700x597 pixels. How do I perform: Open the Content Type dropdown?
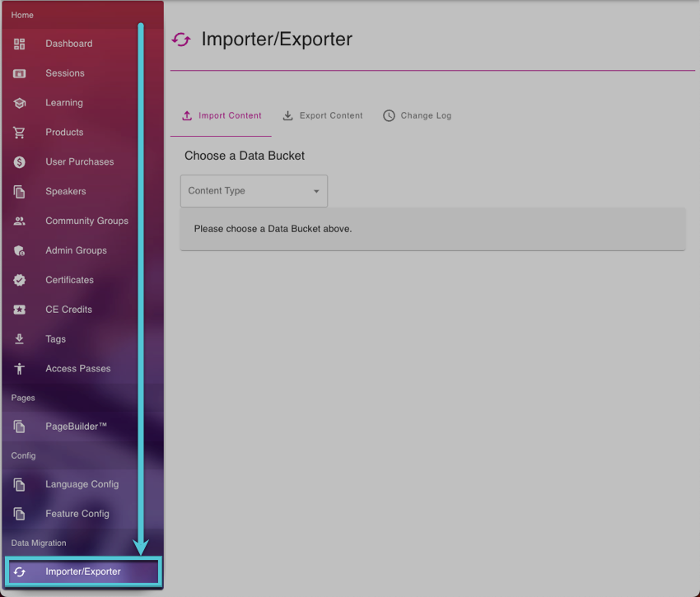pos(254,191)
